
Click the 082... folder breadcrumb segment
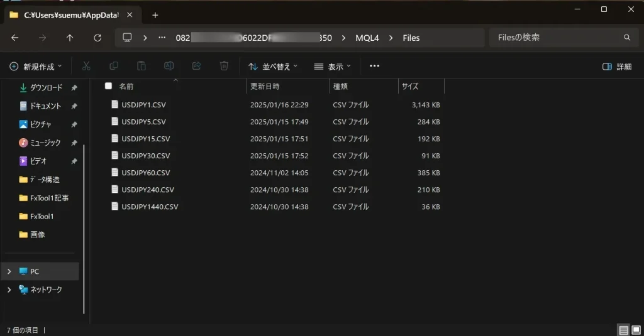254,38
